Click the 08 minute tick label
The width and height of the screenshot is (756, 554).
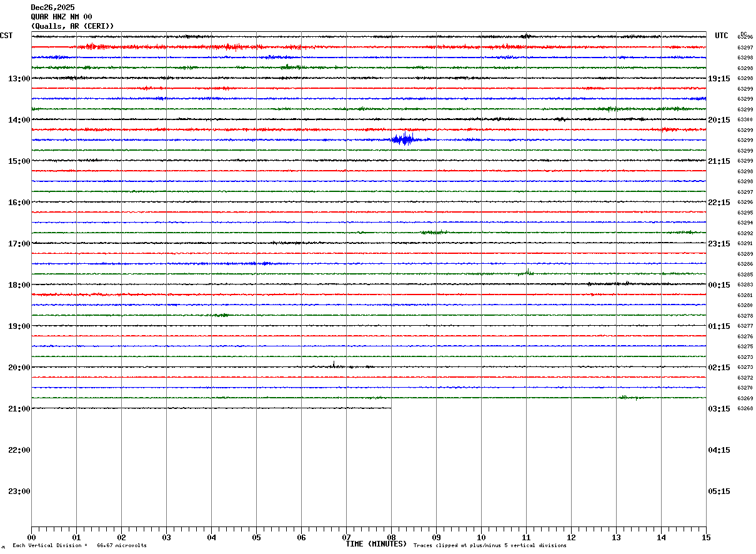(391, 538)
